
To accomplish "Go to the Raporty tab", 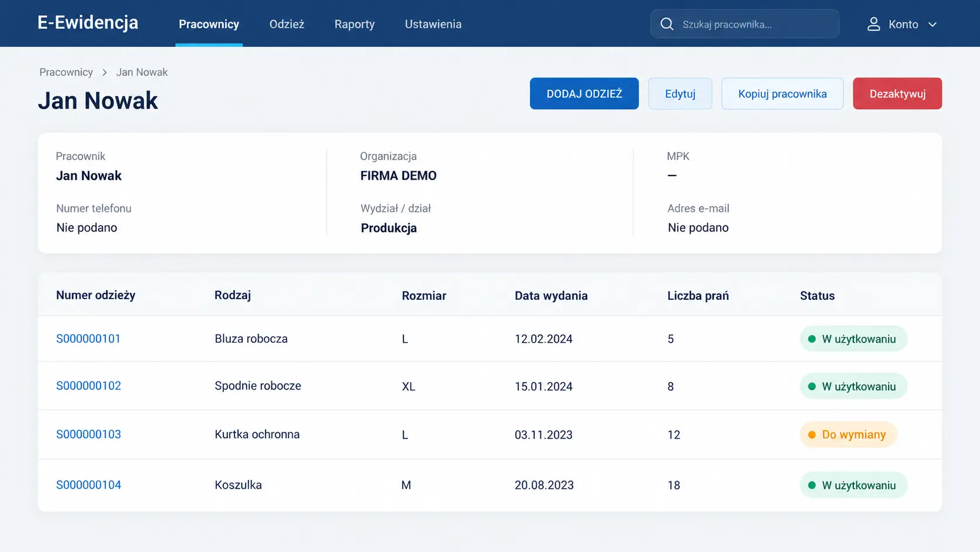I will tap(355, 24).
